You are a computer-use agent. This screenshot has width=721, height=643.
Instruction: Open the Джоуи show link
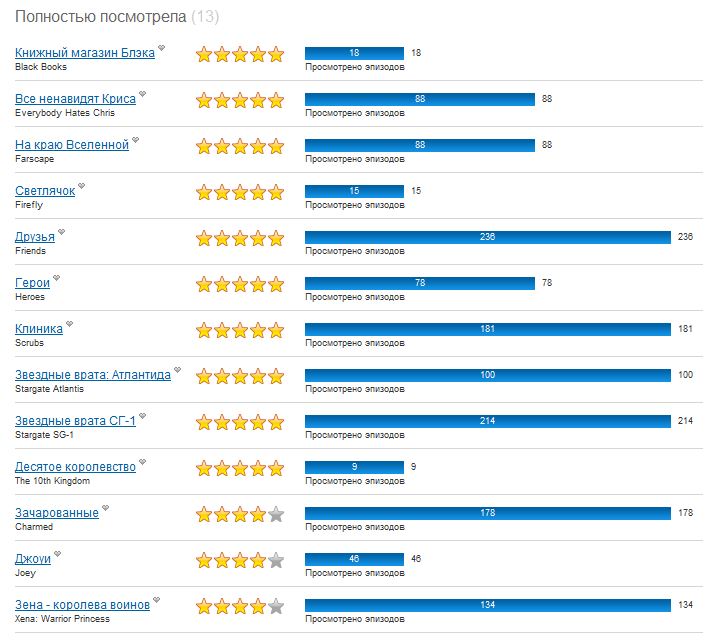[33, 559]
